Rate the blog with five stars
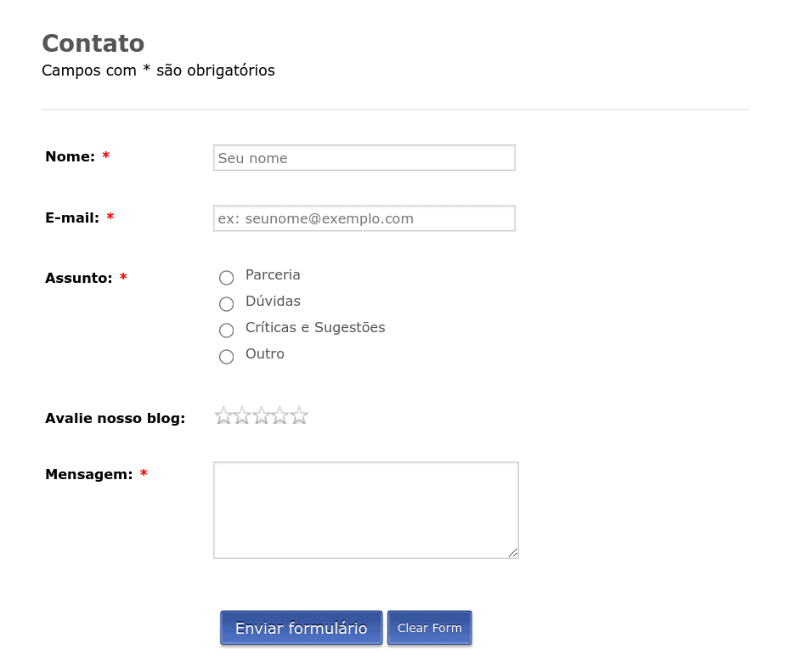 pyautogui.click(x=299, y=415)
